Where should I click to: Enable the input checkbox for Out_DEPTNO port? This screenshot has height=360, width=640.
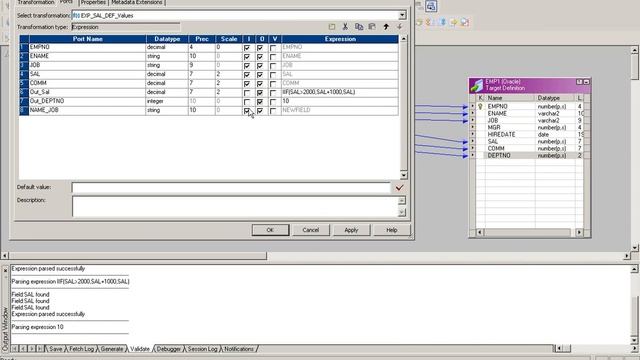click(247, 102)
